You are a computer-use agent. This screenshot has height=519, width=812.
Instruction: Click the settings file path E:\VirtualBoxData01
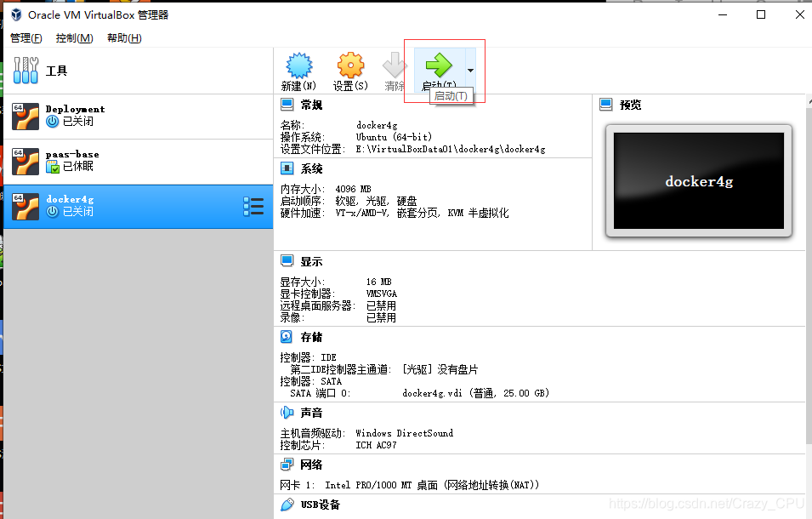tap(451, 149)
